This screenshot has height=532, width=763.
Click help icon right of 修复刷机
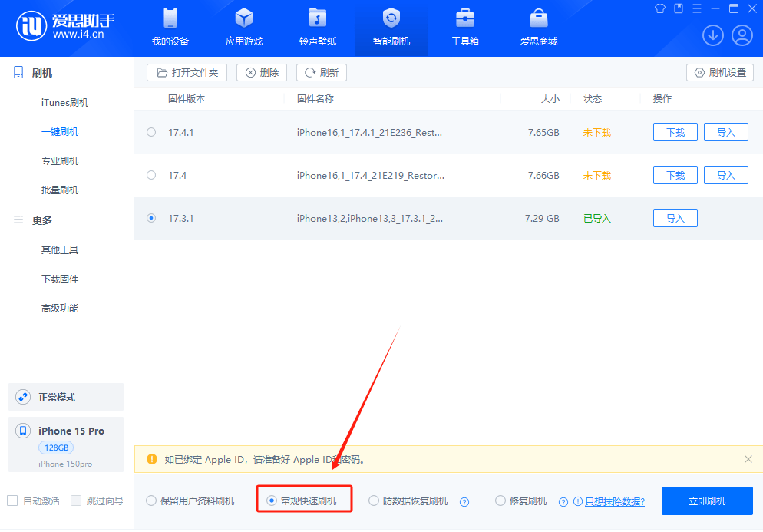pyautogui.click(x=563, y=502)
